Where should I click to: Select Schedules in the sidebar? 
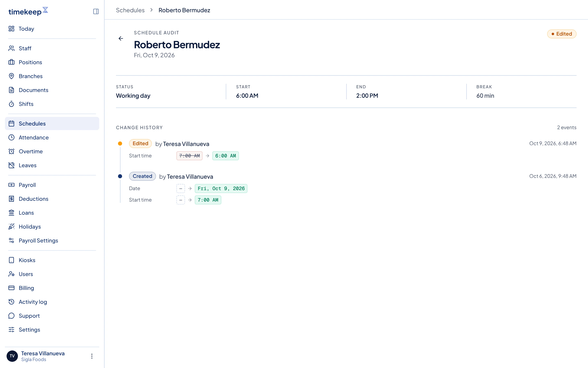[x=52, y=123]
